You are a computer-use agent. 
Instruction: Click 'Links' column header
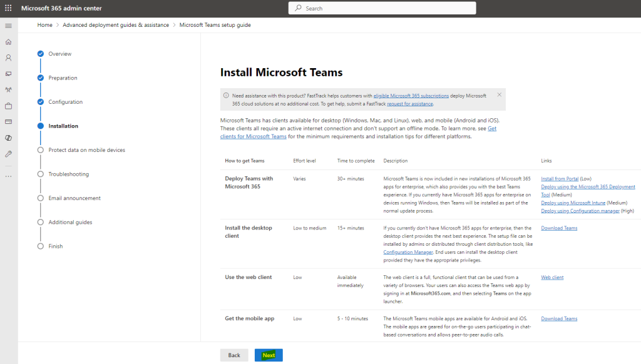tap(546, 161)
